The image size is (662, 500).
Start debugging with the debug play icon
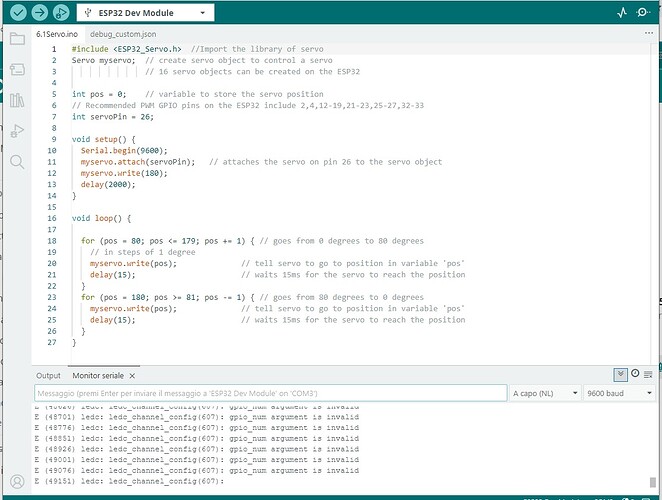[x=61, y=13]
